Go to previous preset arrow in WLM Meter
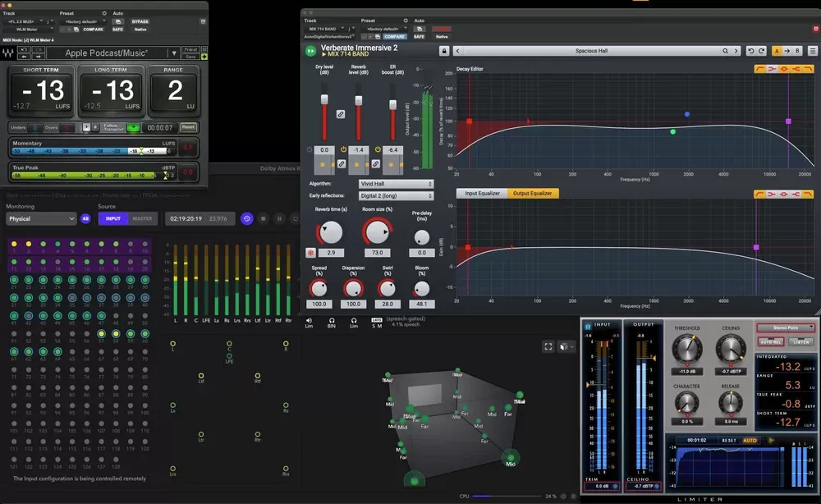The width and height of the screenshot is (821, 504). click(x=24, y=57)
